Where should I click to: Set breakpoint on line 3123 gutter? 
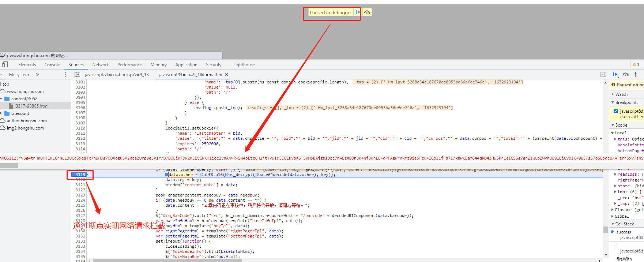pos(80,195)
